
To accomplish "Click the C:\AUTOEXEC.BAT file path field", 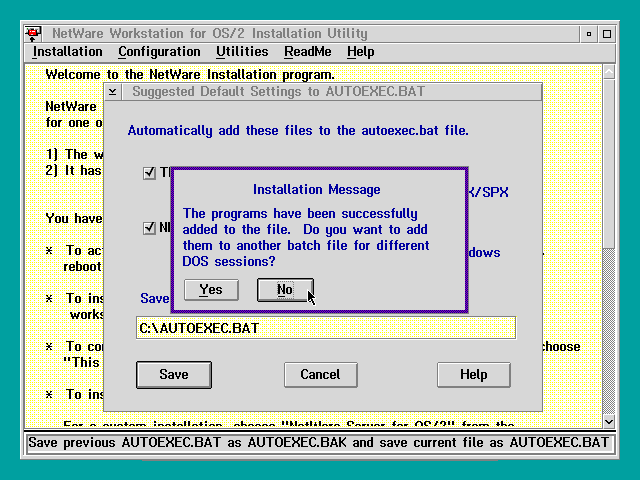I will (x=326, y=328).
